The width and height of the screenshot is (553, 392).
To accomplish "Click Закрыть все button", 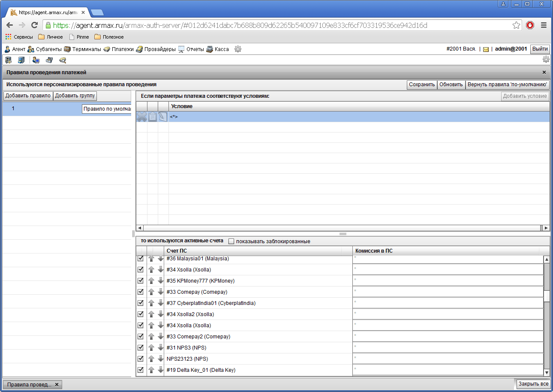I will point(533,384).
